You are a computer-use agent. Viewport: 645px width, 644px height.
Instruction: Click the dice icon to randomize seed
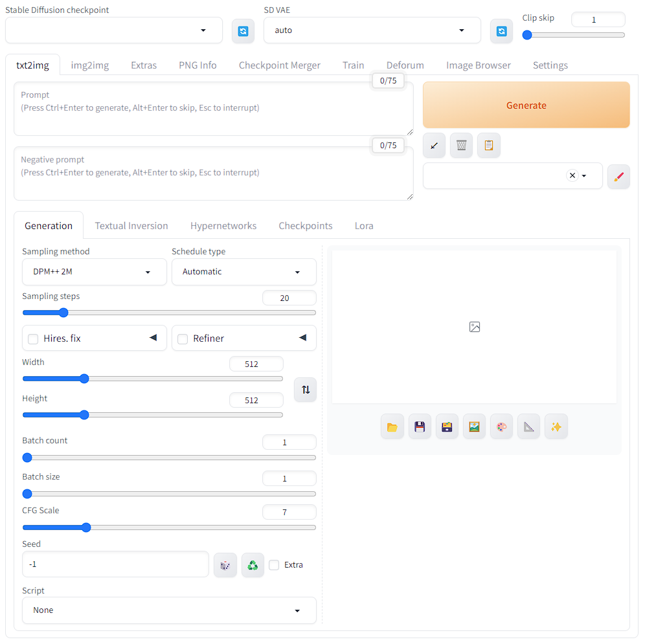pos(225,565)
